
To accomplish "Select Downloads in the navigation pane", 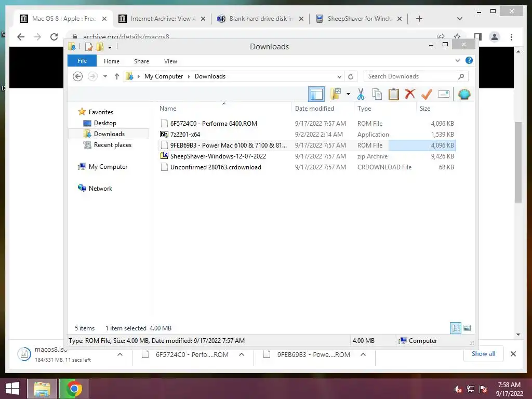I will click(109, 134).
